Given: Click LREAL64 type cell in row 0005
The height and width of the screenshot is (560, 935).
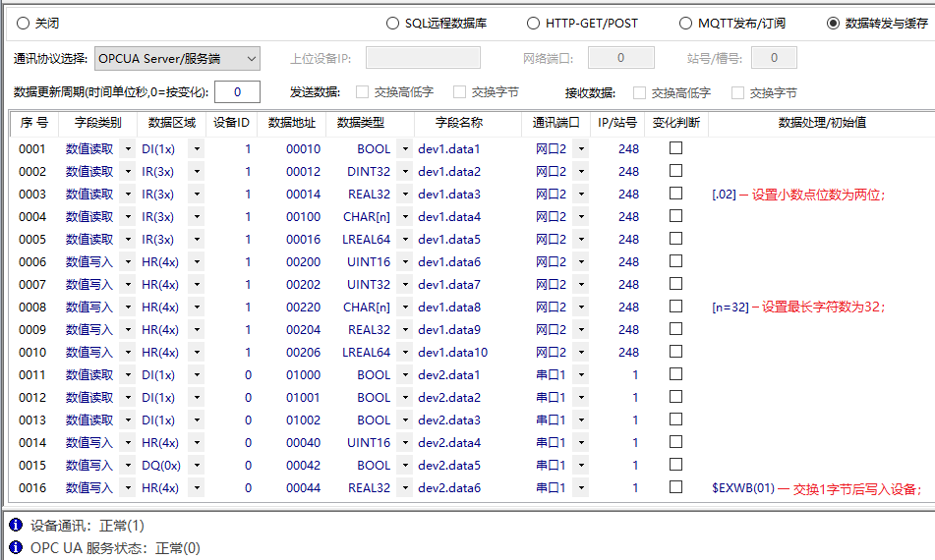Looking at the screenshot, I should [x=366, y=239].
